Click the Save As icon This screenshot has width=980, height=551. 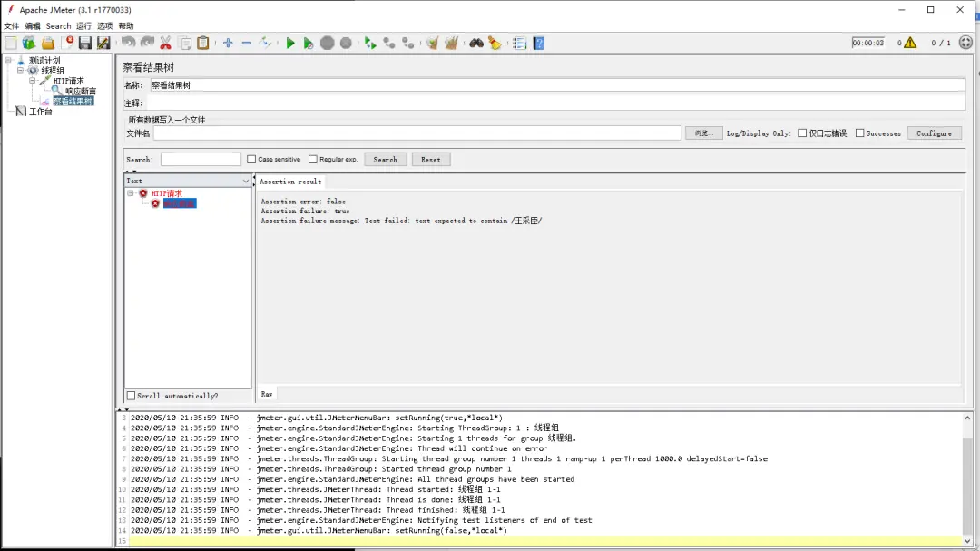coord(103,44)
